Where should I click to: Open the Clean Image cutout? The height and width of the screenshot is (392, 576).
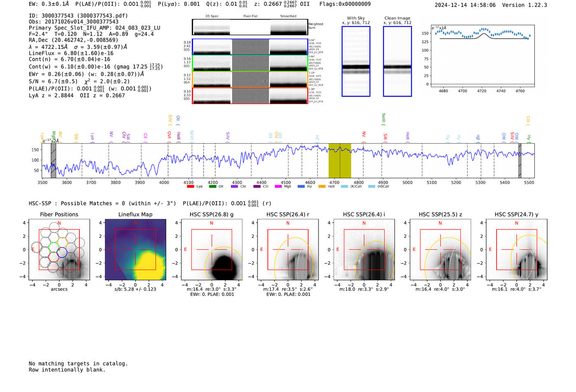397,61
